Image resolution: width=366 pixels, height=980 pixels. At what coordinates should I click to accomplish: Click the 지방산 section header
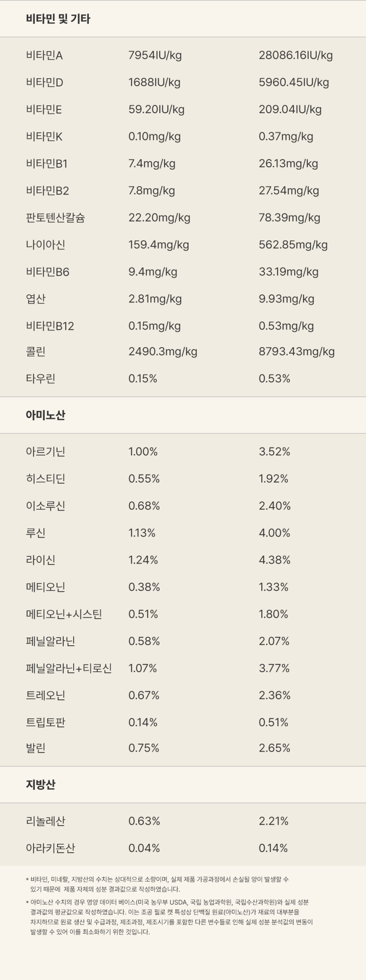pos(40,784)
